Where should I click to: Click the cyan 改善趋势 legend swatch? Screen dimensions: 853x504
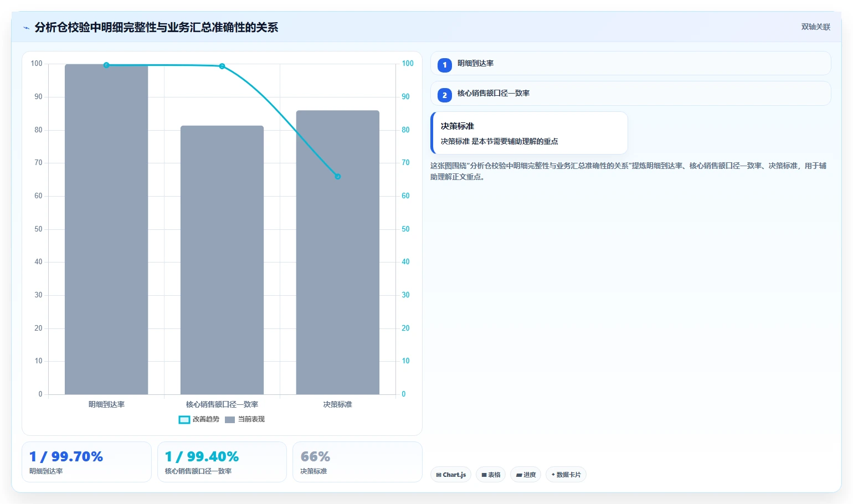[x=184, y=420]
